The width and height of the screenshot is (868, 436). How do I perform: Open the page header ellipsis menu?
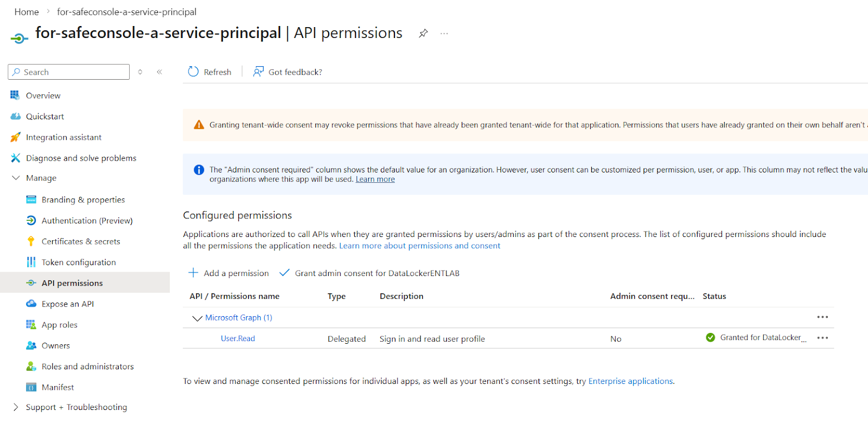pyautogui.click(x=444, y=34)
